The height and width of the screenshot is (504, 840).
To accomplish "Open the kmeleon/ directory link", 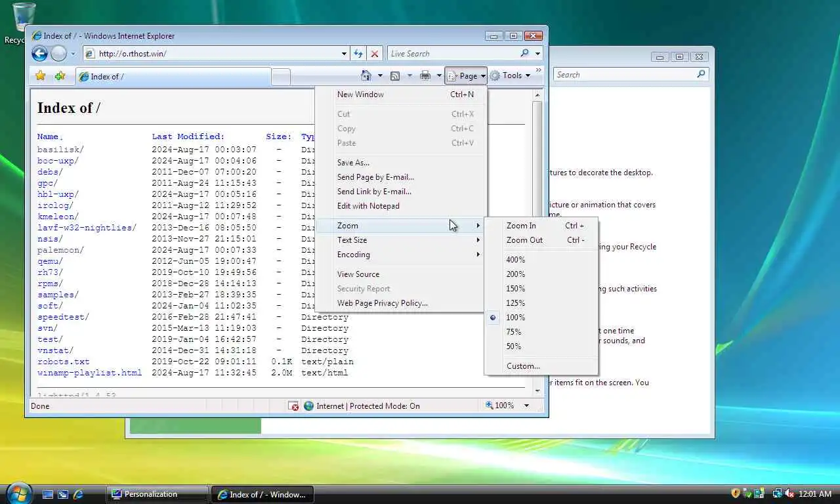I will (x=58, y=217).
